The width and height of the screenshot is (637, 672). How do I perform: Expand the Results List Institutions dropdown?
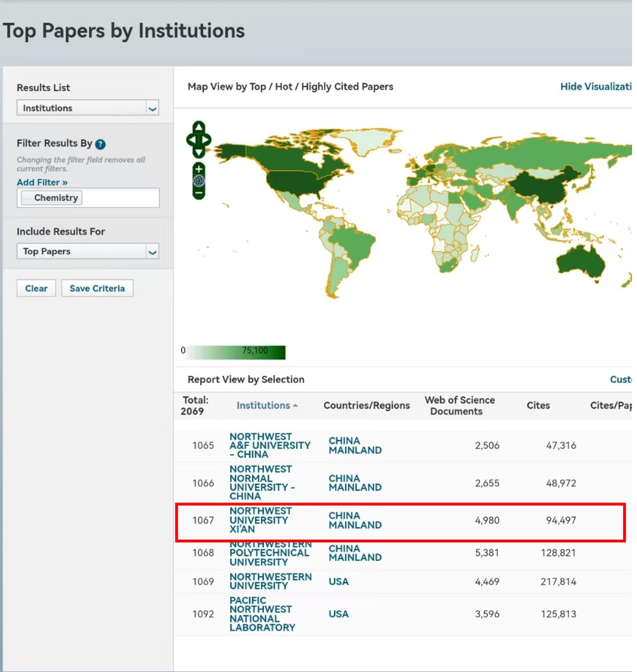point(152,108)
